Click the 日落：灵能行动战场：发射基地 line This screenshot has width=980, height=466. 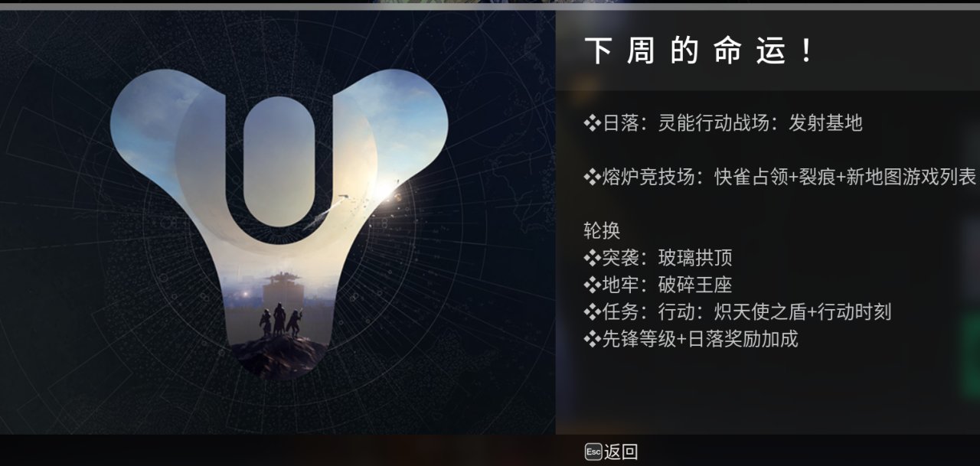pos(724,123)
